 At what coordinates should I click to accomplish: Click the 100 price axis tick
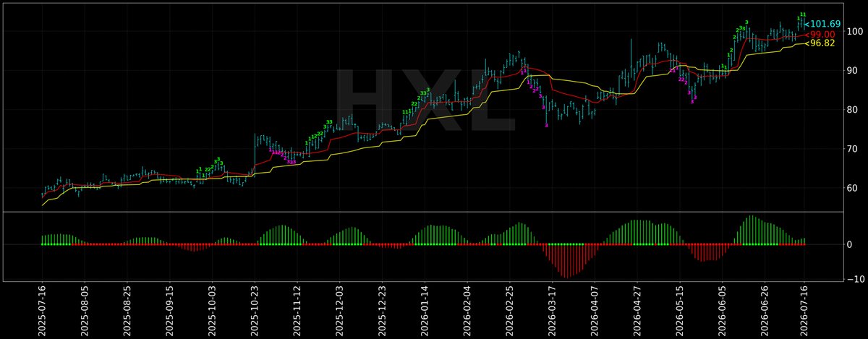tap(856, 31)
